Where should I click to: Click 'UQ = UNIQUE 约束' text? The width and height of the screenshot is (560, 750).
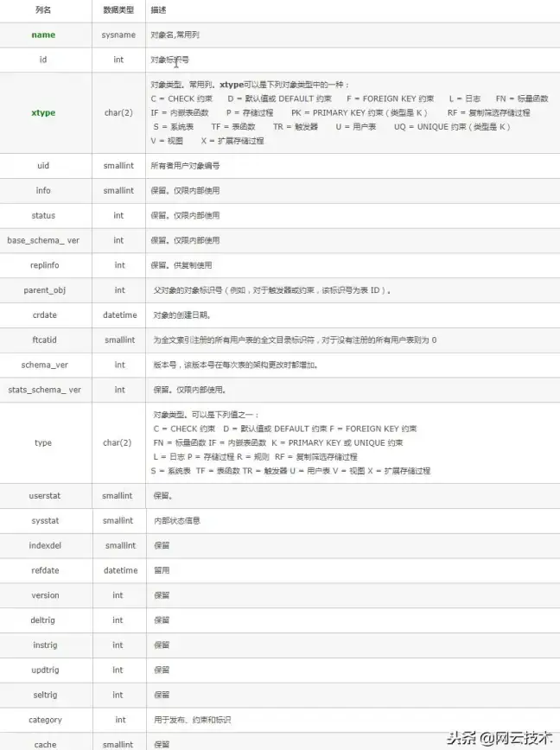click(430, 127)
